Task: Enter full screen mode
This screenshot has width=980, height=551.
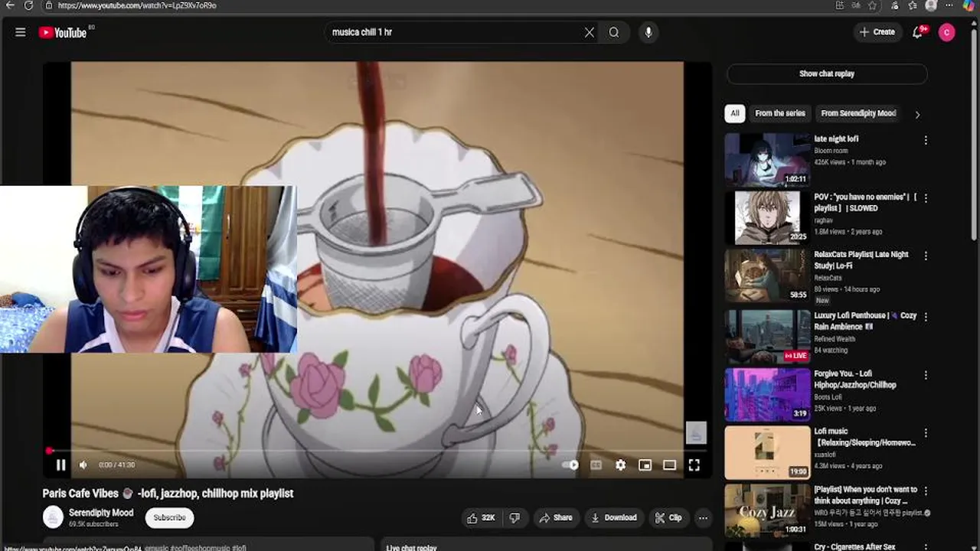Action: click(694, 465)
